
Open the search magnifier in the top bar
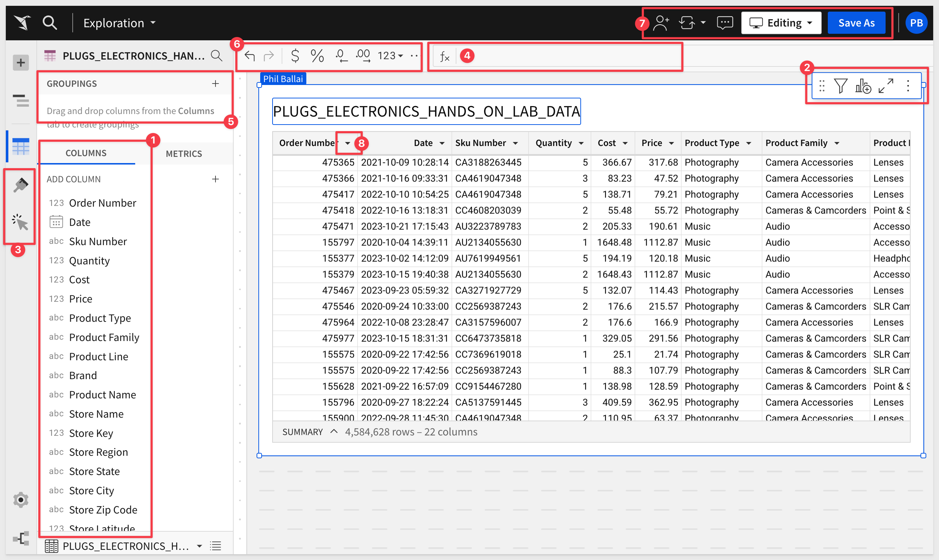tap(49, 23)
